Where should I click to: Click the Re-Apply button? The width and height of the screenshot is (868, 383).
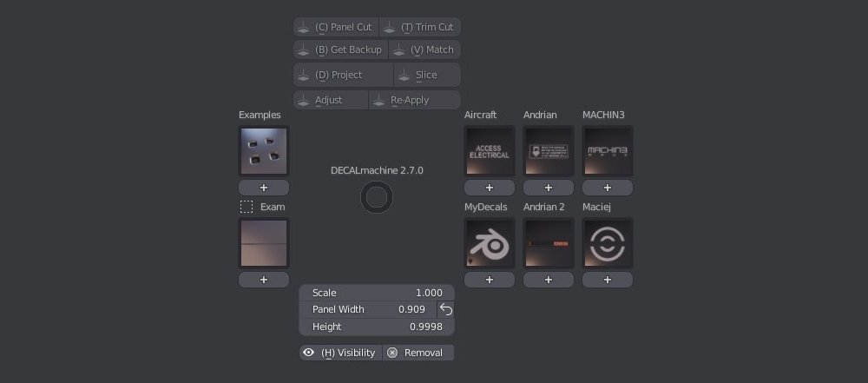pyautogui.click(x=415, y=101)
